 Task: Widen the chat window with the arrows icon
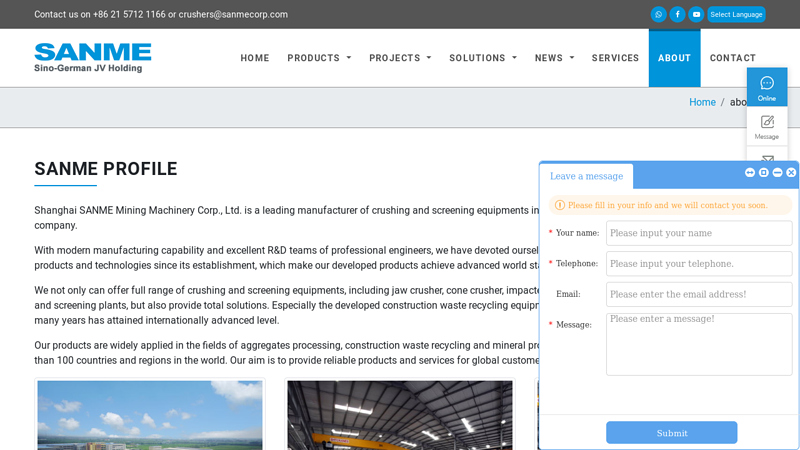[x=749, y=172]
